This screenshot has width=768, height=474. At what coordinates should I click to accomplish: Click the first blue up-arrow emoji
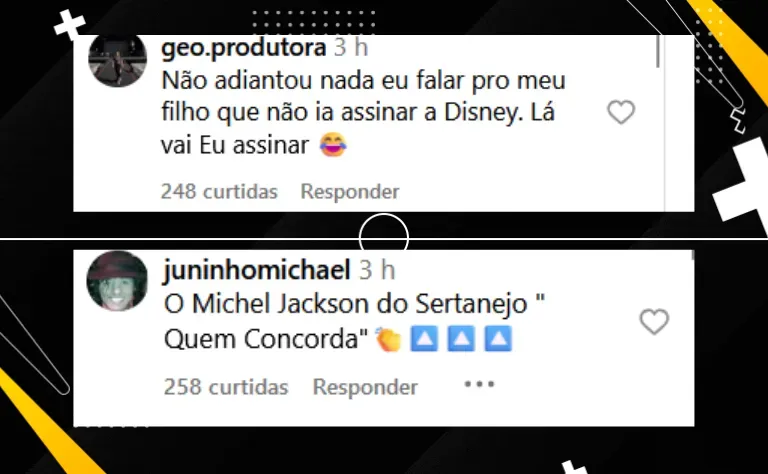coord(424,339)
